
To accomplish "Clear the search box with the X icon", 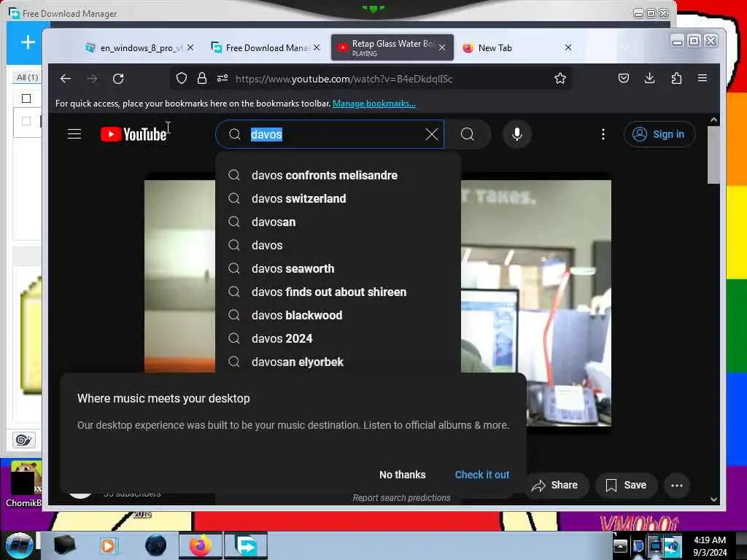I will (432, 134).
